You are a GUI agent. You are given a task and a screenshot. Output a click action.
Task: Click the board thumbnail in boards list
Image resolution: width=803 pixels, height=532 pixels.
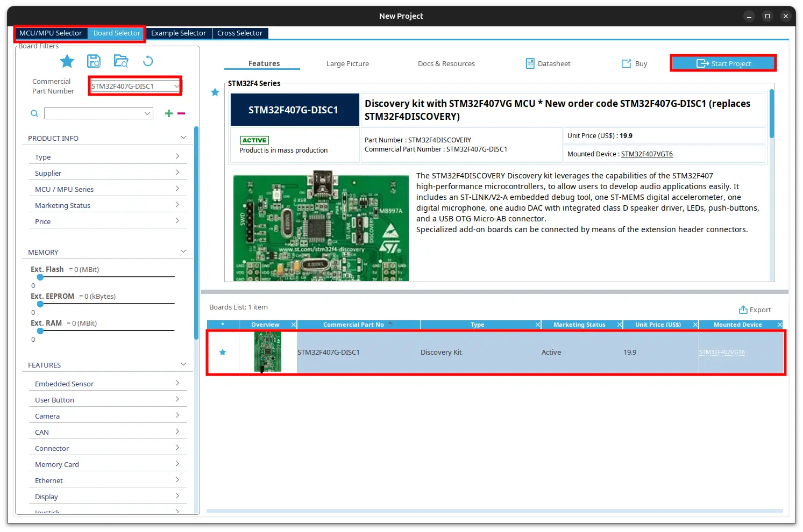click(268, 352)
